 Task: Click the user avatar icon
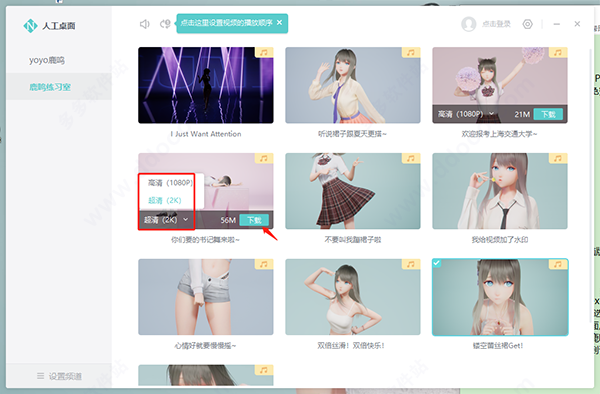pyautogui.click(x=468, y=24)
